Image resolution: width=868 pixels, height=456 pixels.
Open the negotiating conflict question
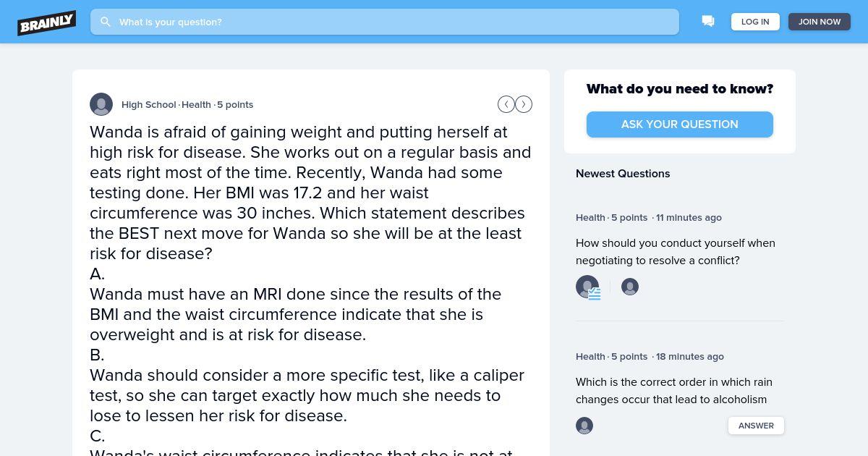pos(676,252)
